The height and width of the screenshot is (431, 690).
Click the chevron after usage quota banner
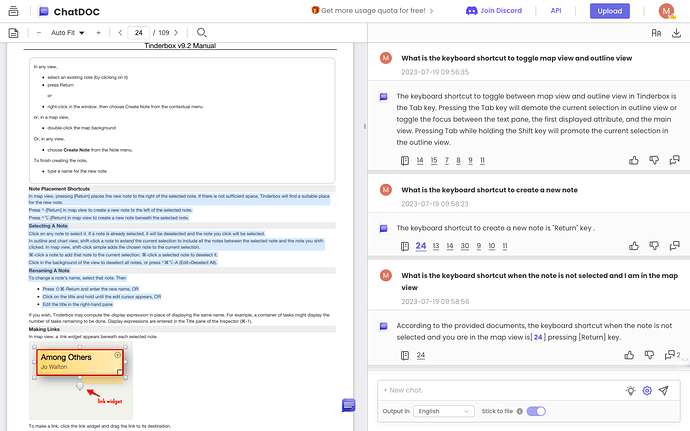click(x=431, y=11)
